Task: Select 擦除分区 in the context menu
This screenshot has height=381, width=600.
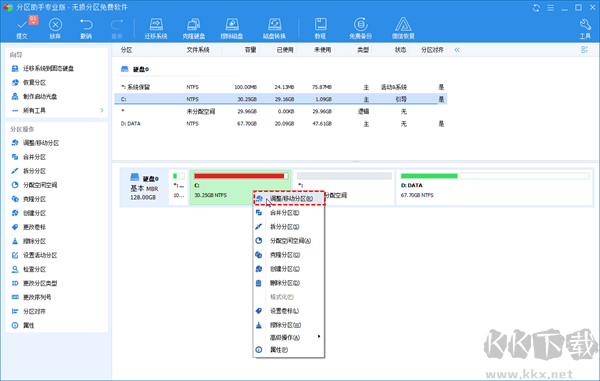Action: [289, 325]
